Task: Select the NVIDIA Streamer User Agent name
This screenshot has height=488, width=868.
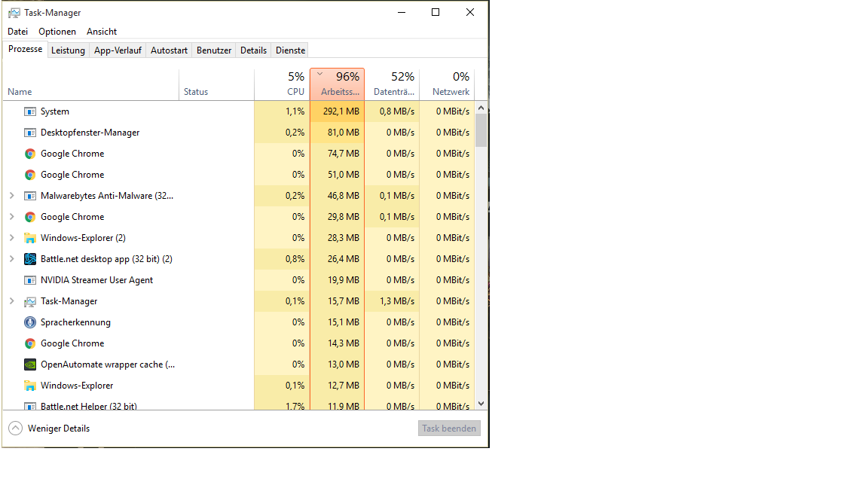Action: pyautogui.click(x=96, y=280)
